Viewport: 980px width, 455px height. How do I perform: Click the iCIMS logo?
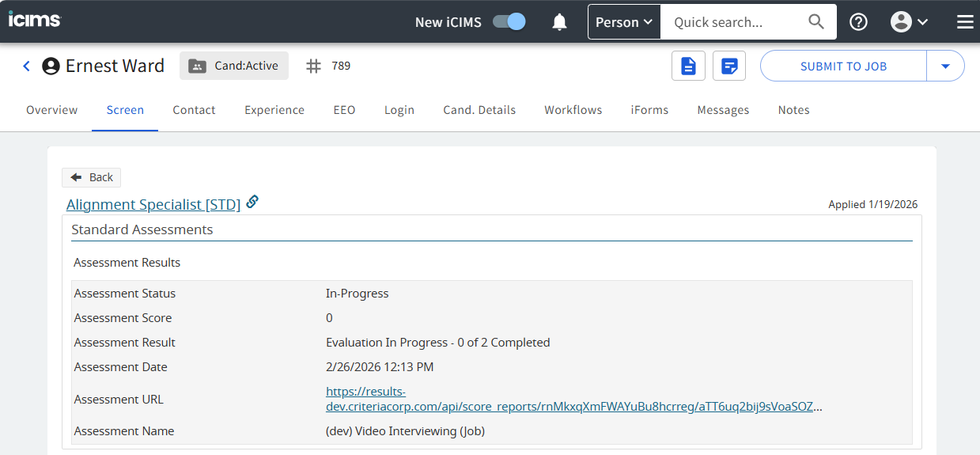(x=35, y=20)
